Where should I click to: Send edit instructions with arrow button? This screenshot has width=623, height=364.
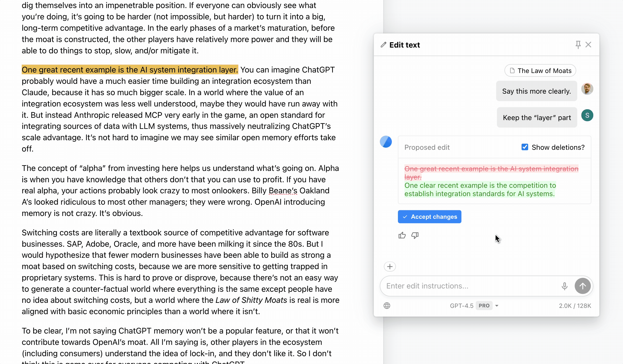pyautogui.click(x=582, y=286)
